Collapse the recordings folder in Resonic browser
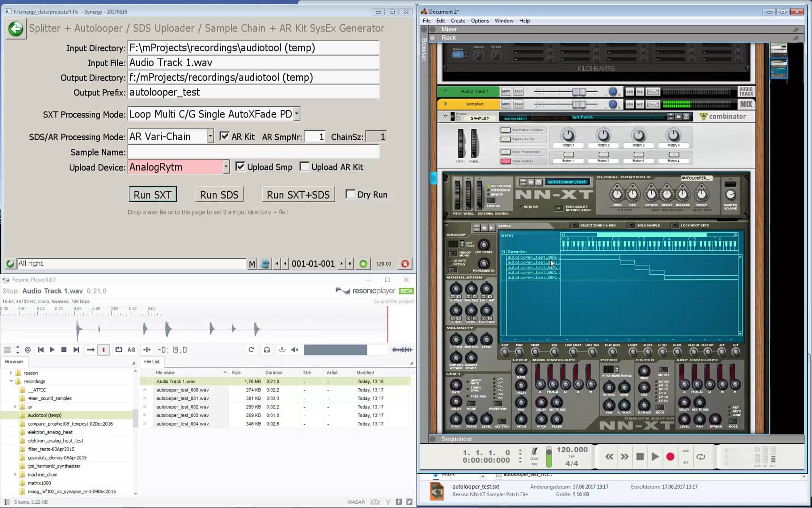 [11, 381]
